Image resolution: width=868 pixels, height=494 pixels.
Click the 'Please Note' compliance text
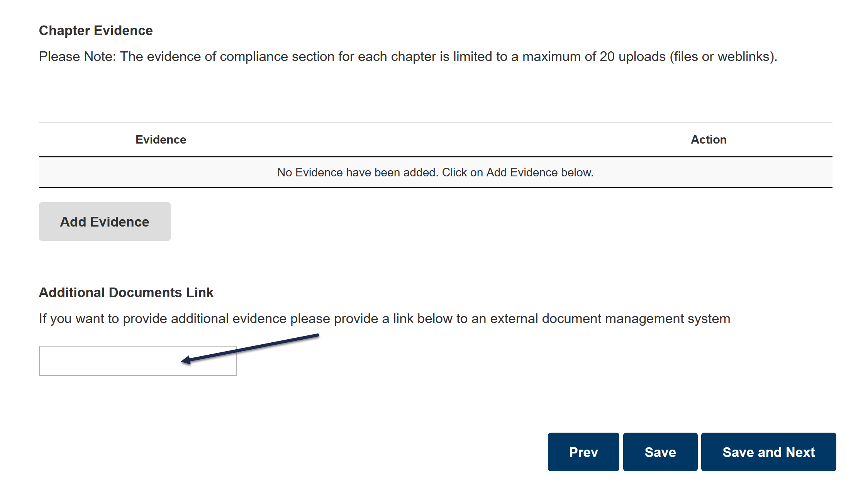coord(408,56)
